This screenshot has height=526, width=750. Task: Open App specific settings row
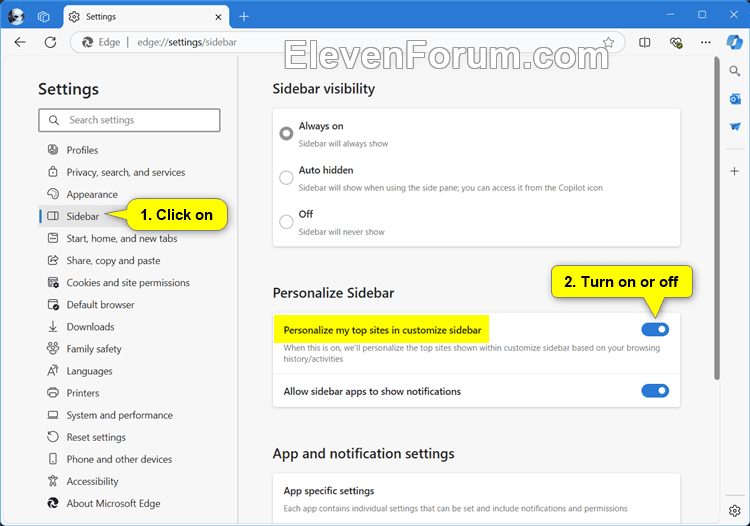coord(476,498)
